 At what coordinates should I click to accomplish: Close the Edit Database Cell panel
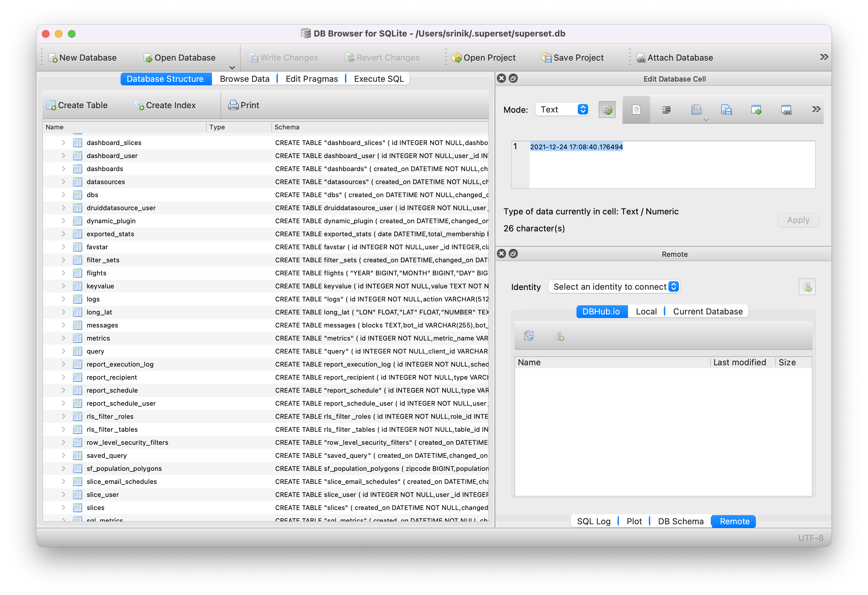coord(501,79)
